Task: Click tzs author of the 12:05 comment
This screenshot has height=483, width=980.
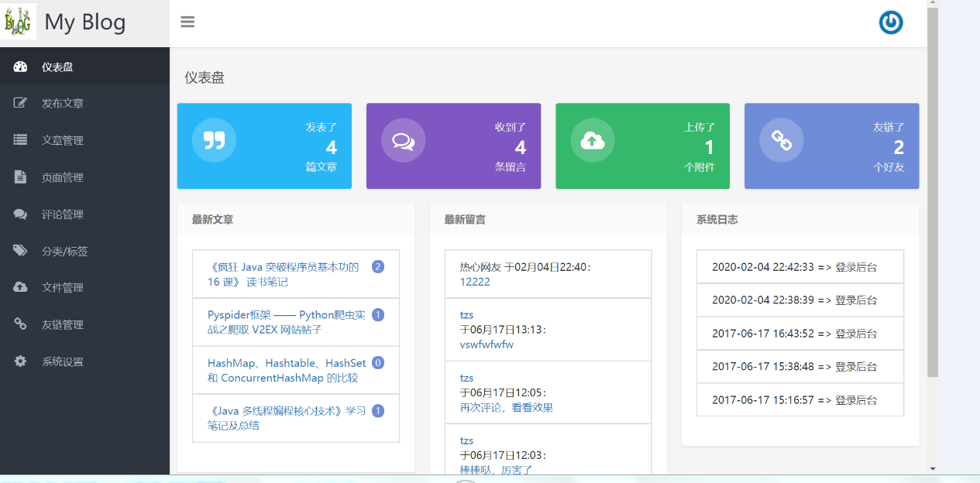Action: coord(466,378)
